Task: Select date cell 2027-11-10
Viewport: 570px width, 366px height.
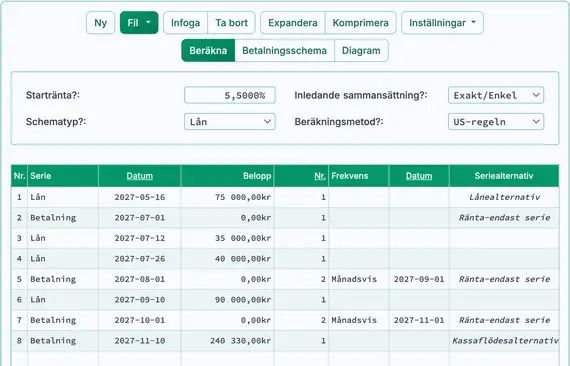Action: coord(140,341)
